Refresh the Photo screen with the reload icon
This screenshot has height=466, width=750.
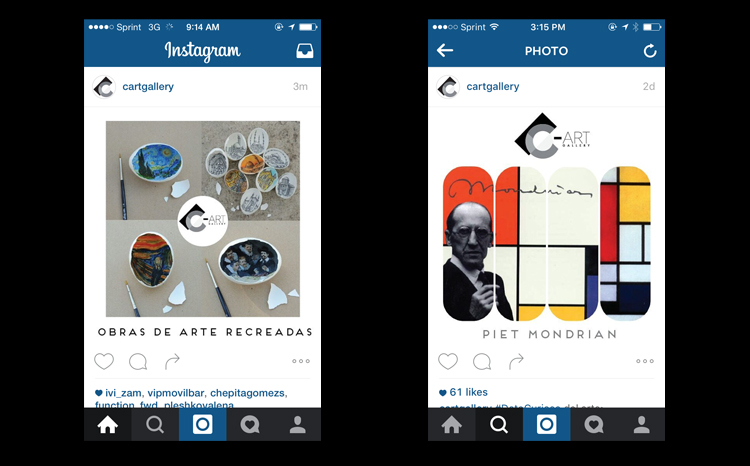click(650, 51)
